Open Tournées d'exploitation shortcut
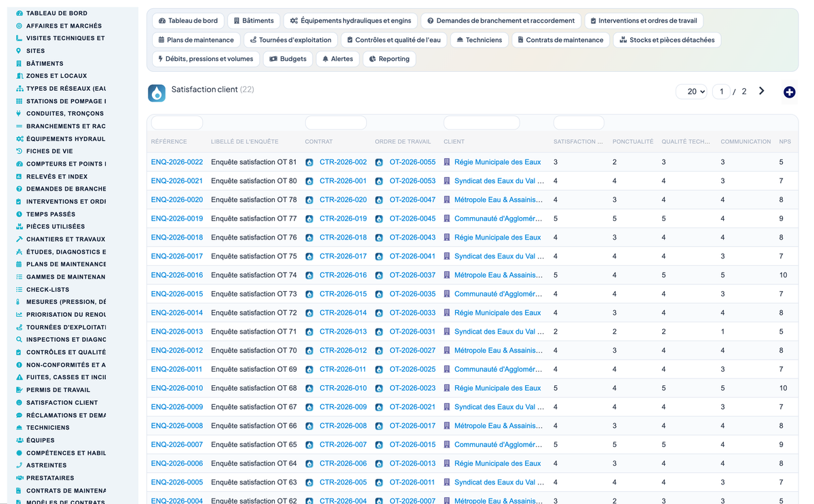The image size is (814, 504). [290, 40]
